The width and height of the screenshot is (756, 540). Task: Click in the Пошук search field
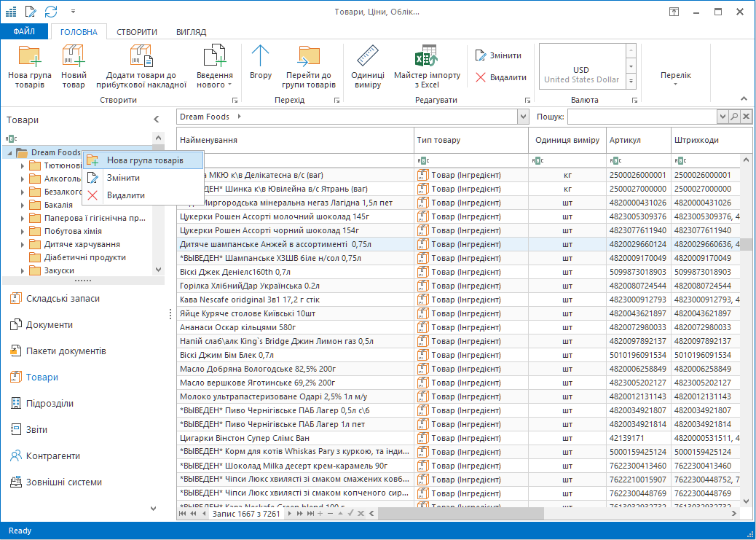[642, 117]
